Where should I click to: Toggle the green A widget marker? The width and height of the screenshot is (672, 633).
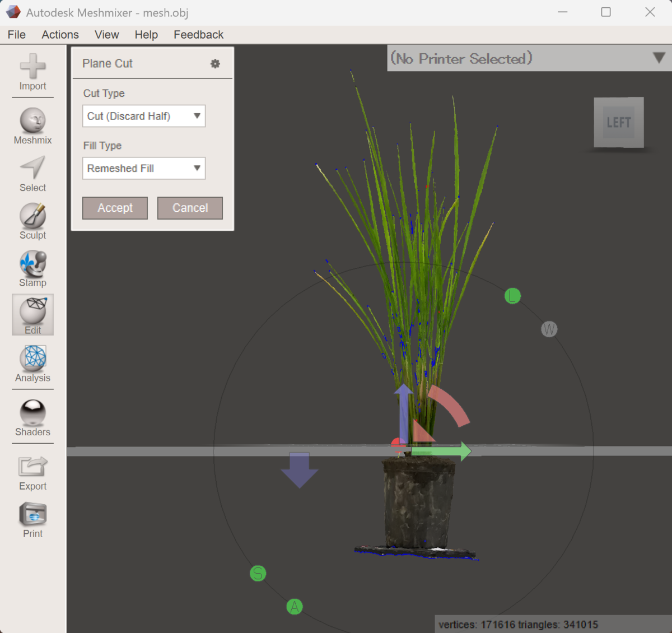pyautogui.click(x=295, y=607)
